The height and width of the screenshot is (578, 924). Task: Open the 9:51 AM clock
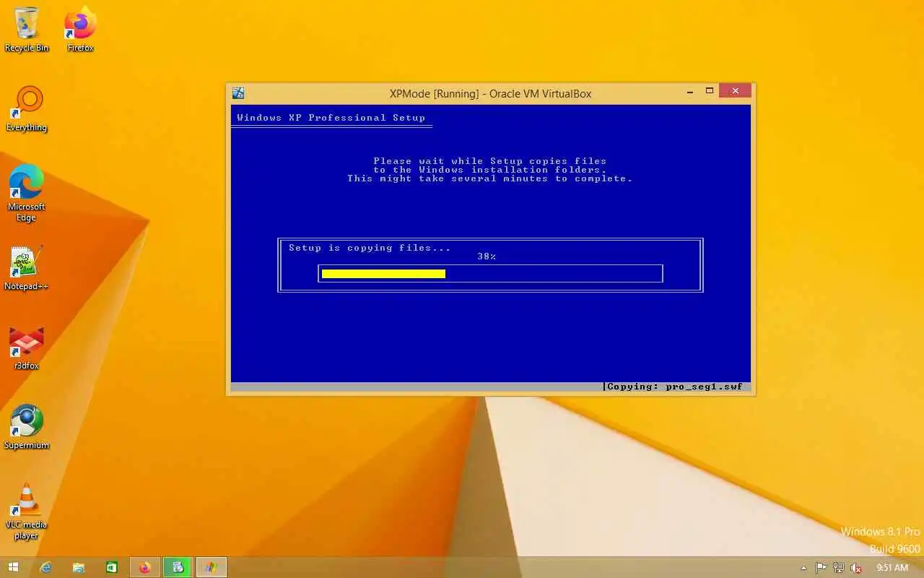(x=892, y=568)
